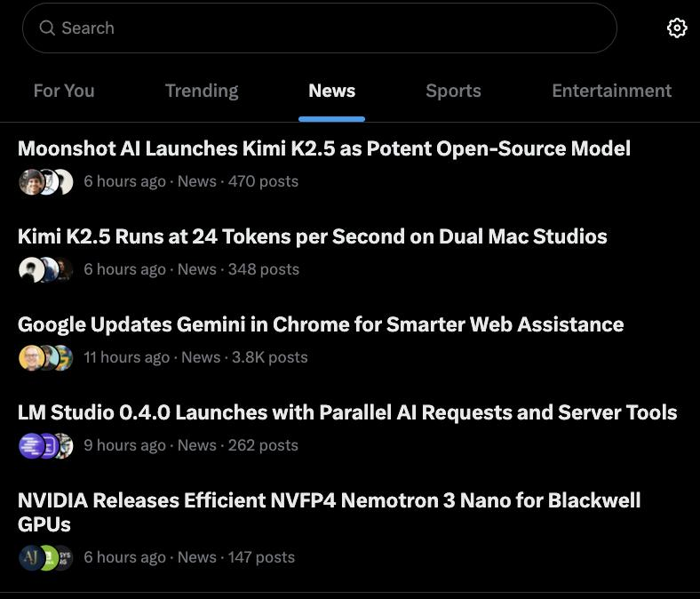The width and height of the screenshot is (700, 599).
Task: Open Moonshot AI Launches Kimi K2.5 headline
Action: [x=324, y=148]
